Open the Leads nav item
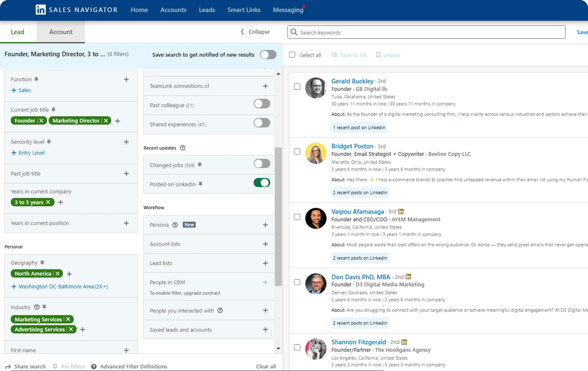The height and width of the screenshot is (371, 588). (x=207, y=10)
